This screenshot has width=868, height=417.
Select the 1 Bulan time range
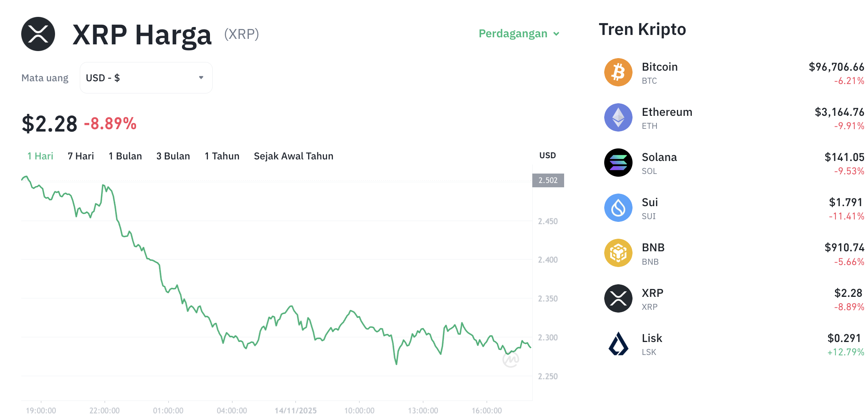pyautogui.click(x=125, y=156)
